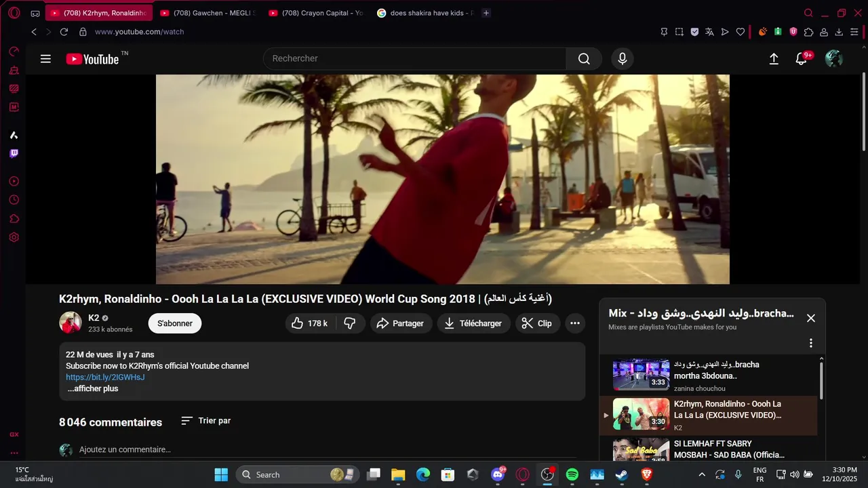Click the taskbar Search box
The width and height of the screenshot is (868, 488).
[x=296, y=474]
